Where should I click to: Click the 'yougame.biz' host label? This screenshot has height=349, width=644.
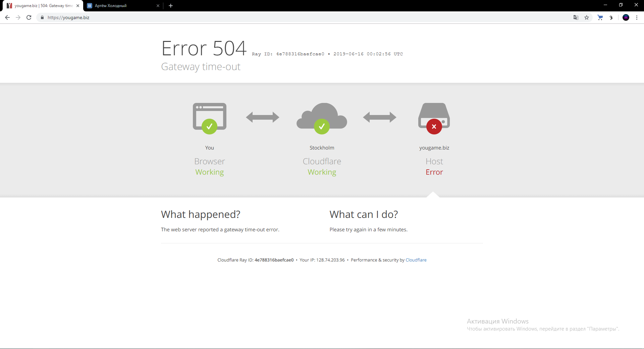tap(434, 148)
